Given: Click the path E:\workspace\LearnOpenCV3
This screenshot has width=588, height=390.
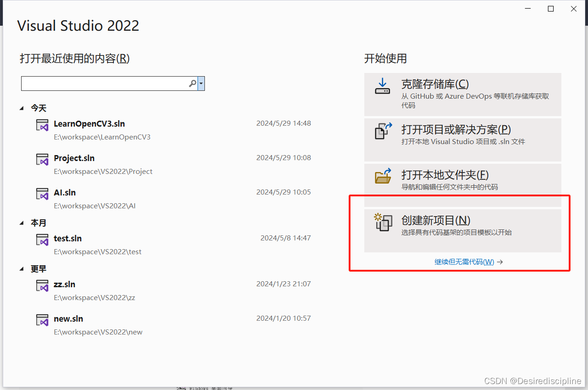Looking at the screenshot, I should click(102, 137).
